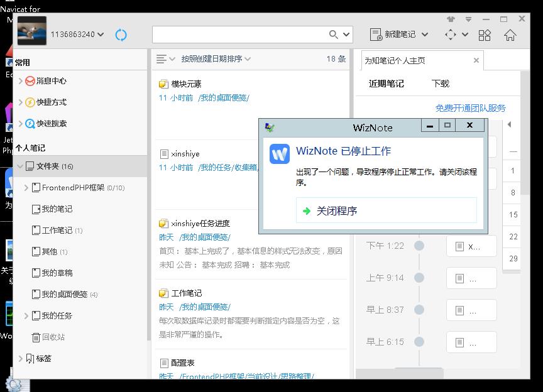Expand the 消息中心 item
The height and width of the screenshot is (392, 543).
(21, 80)
